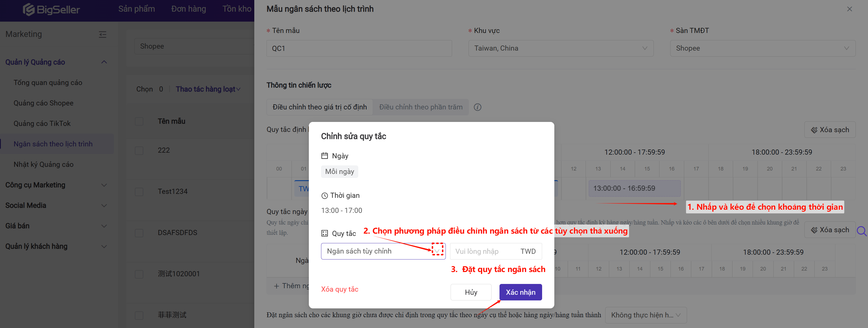
Task: Click the BigSeller logo icon
Action: coord(29,9)
